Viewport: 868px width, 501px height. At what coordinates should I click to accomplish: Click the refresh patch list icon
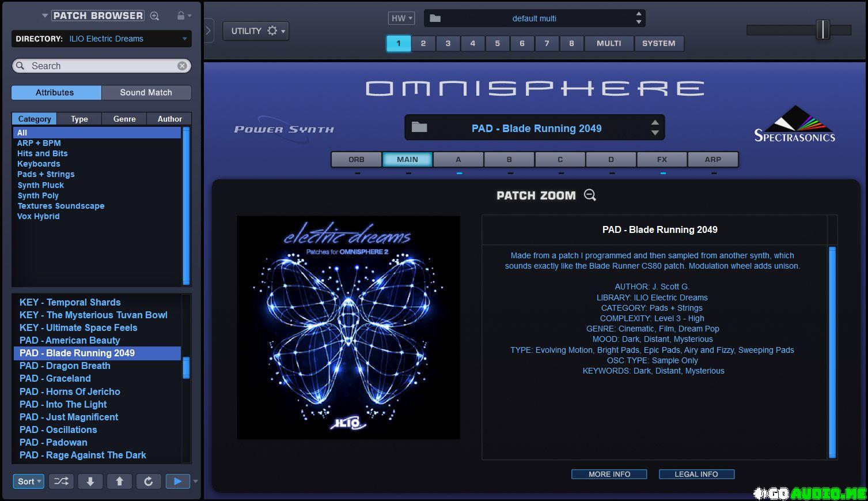(149, 481)
